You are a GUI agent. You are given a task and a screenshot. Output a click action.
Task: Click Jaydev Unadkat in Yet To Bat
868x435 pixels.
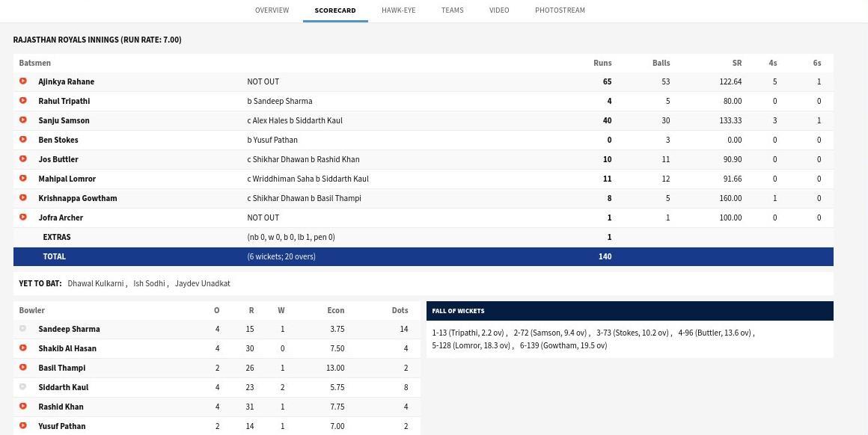[203, 283]
